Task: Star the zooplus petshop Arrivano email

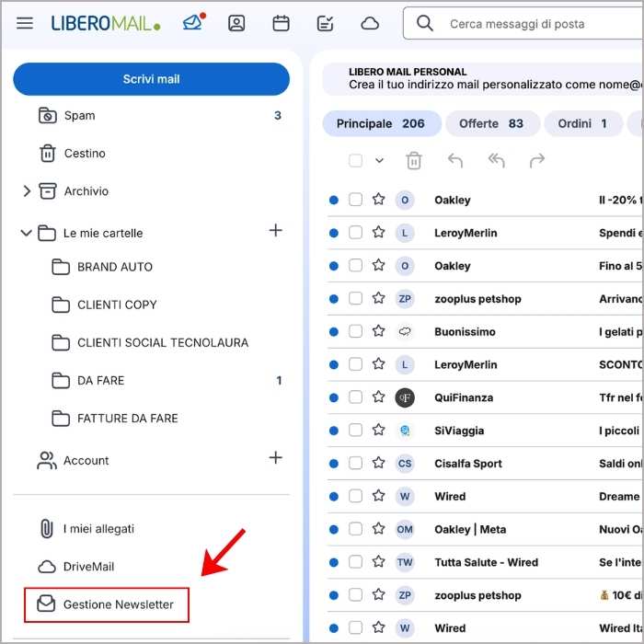Action: [378, 298]
